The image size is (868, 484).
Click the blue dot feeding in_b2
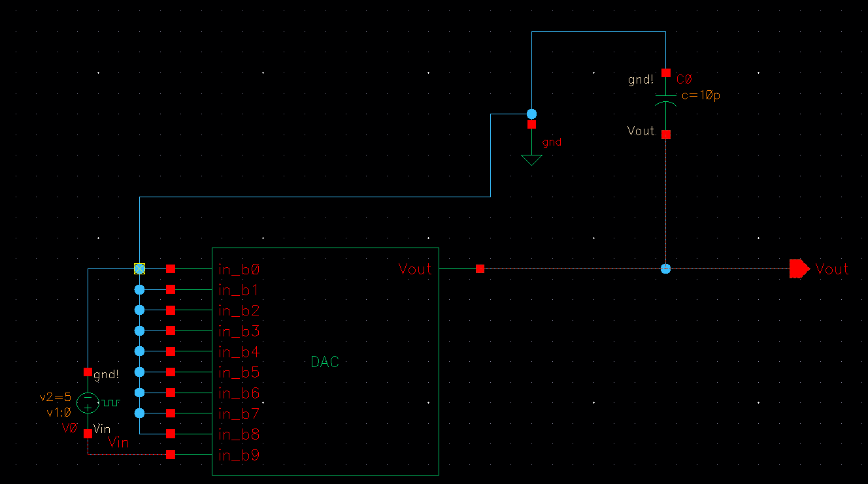[139, 309]
